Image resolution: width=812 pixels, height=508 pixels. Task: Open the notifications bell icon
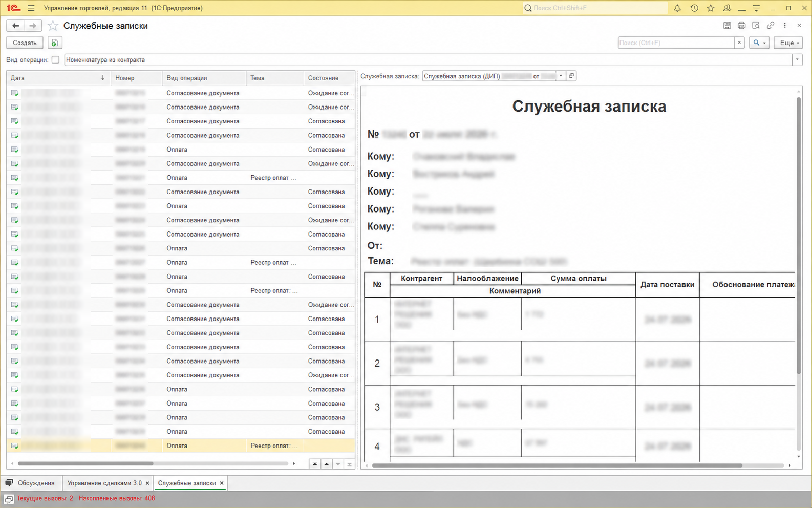coord(677,8)
